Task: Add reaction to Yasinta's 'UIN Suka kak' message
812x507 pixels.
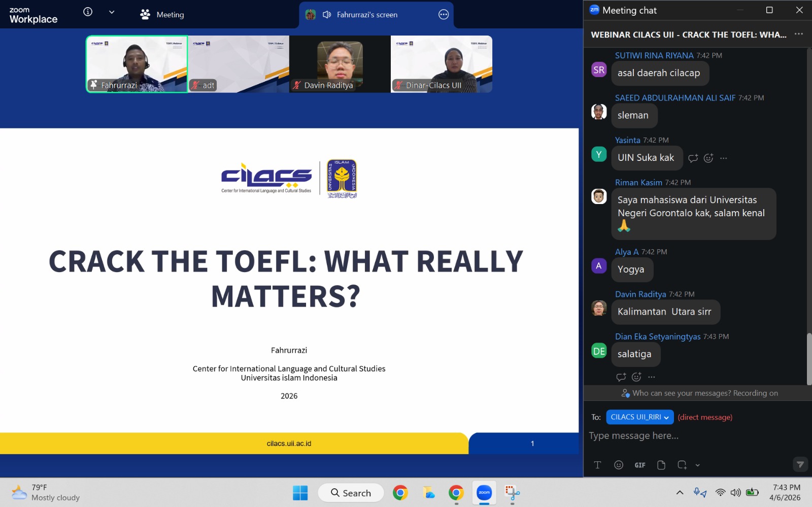Action: pyautogui.click(x=708, y=158)
